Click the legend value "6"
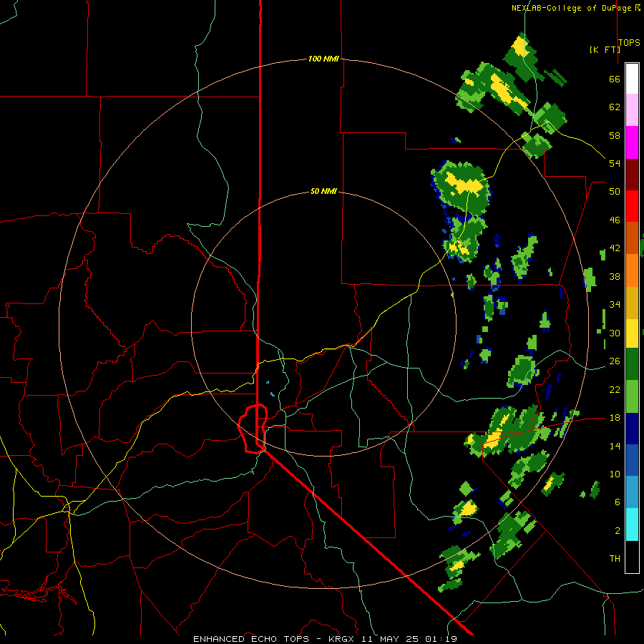Screen dimensions: 644x644 tap(618, 502)
